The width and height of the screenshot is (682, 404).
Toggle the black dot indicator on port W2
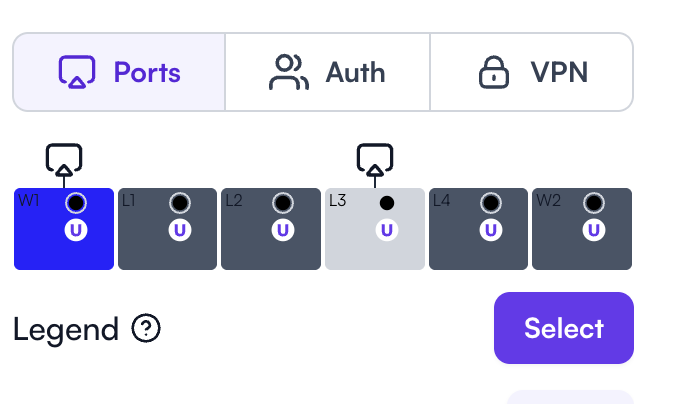pyautogui.click(x=594, y=203)
